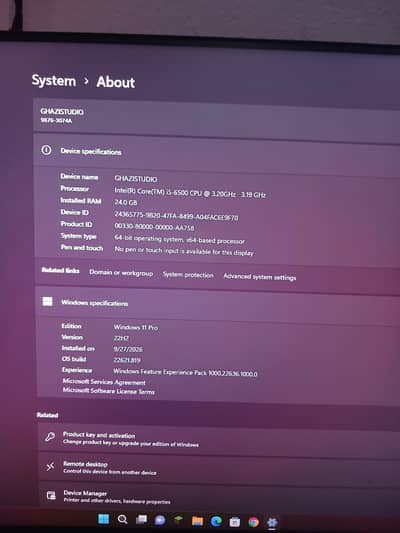Click the Device Manager icon
400x533 pixels.
51,495
